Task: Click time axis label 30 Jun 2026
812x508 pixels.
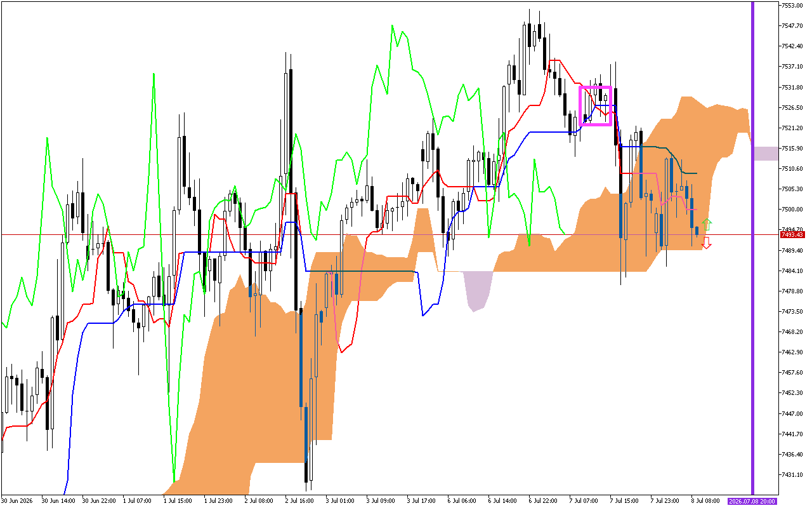Action: (17, 501)
